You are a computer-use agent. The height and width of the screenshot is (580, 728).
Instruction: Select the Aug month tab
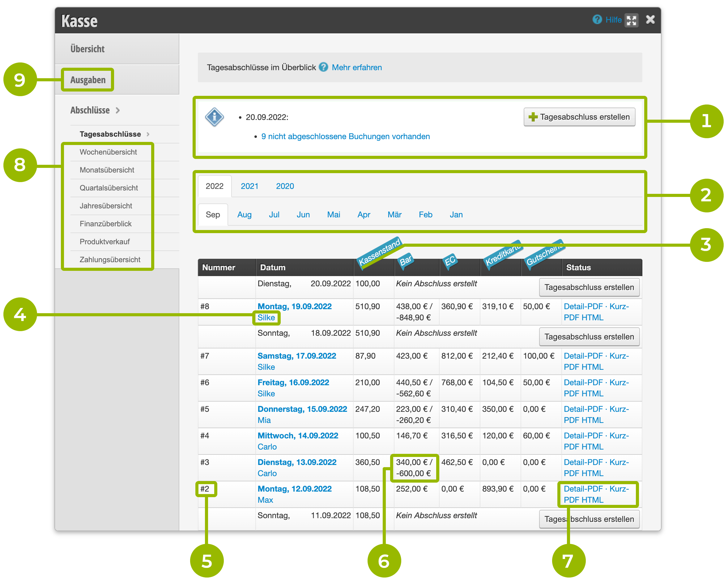tap(244, 215)
